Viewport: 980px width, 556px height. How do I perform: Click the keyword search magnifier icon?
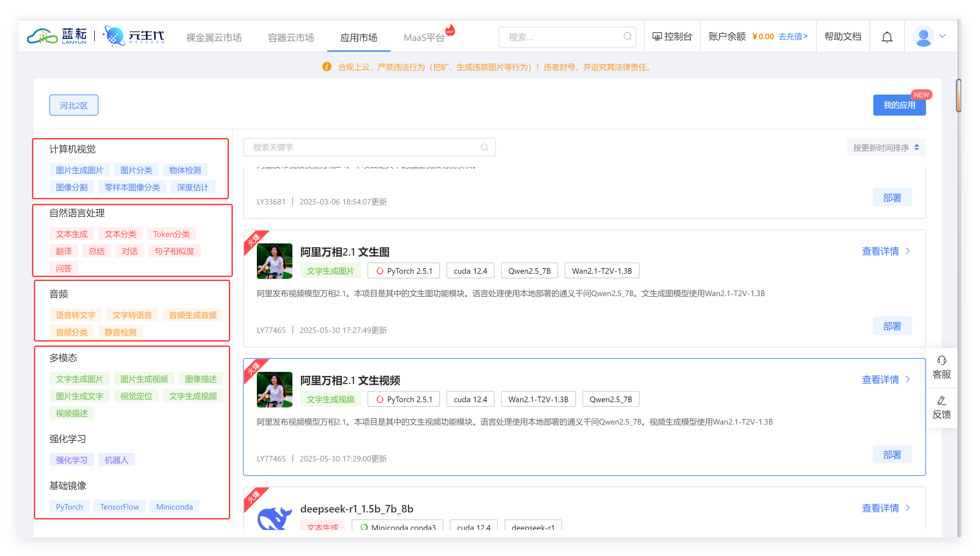tap(484, 147)
